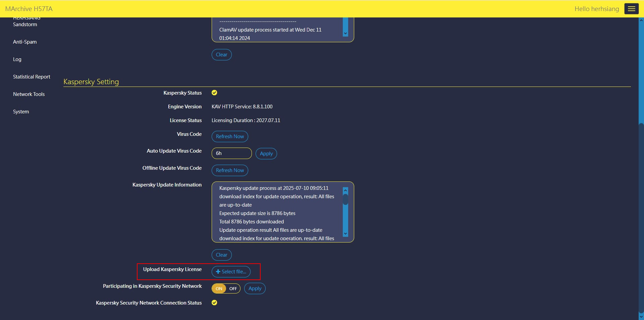The width and height of the screenshot is (644, 320).
Task: Turn ON Kaspersky Security Network participation
Action: tap(219, 289)
